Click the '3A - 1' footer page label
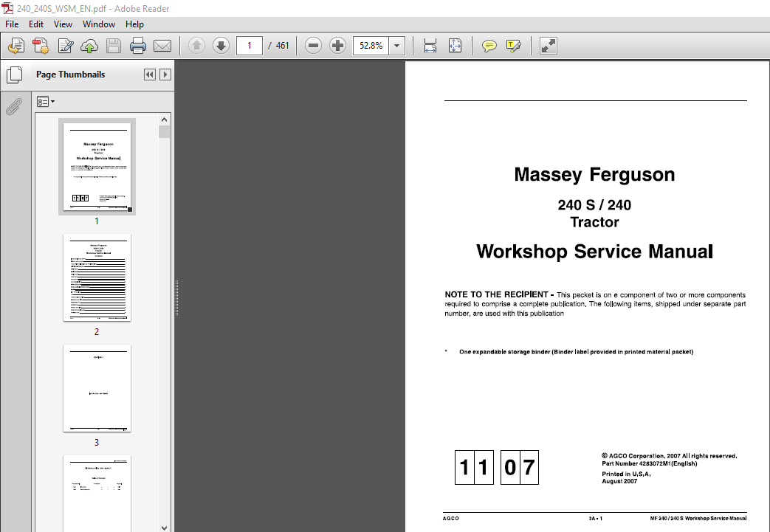770x532 pixels. point(595,518)
